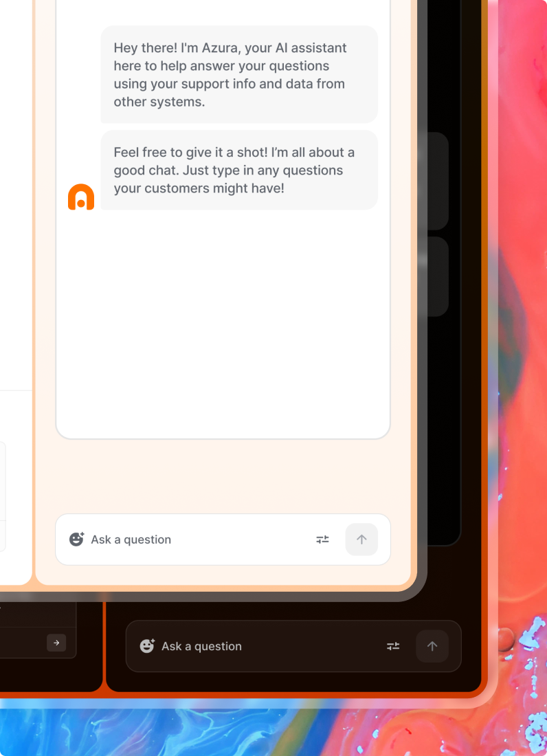
Task: Click dark sidebar row above the arrow button
Action: point(38,614)
